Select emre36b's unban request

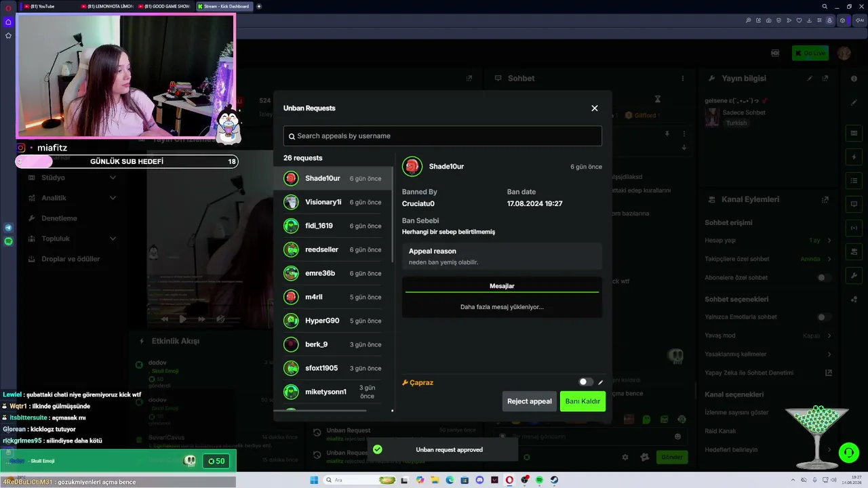pyautogui.click(x=332, y=273)
